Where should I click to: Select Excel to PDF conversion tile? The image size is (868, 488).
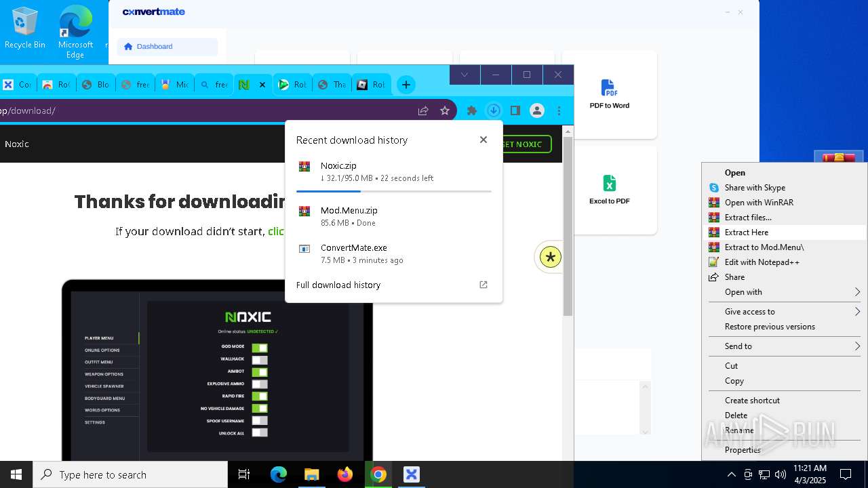(609, 190)
